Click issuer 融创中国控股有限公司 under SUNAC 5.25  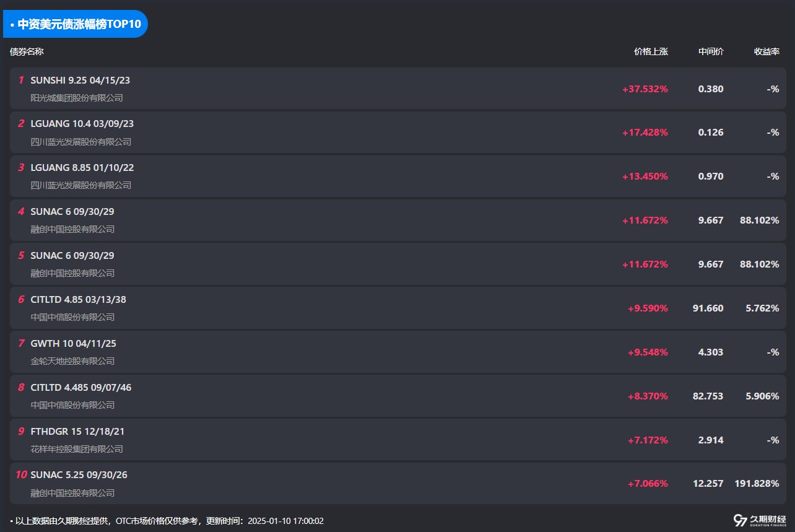click(x=72, y=493)
